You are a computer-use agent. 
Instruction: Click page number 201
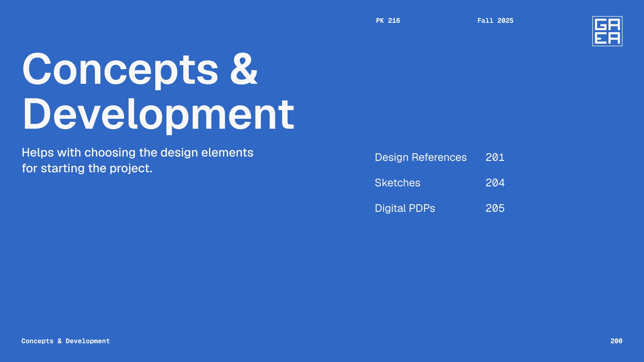click(495, 157)
